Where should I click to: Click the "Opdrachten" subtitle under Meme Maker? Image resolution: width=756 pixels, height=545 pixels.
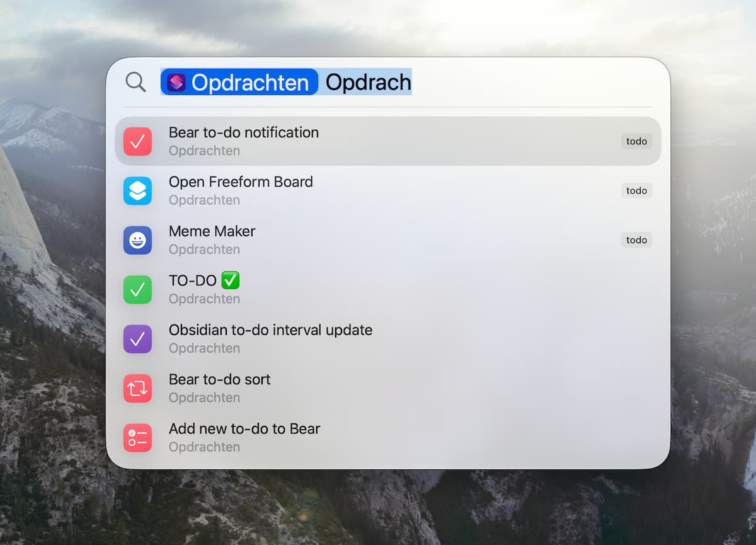204,250
